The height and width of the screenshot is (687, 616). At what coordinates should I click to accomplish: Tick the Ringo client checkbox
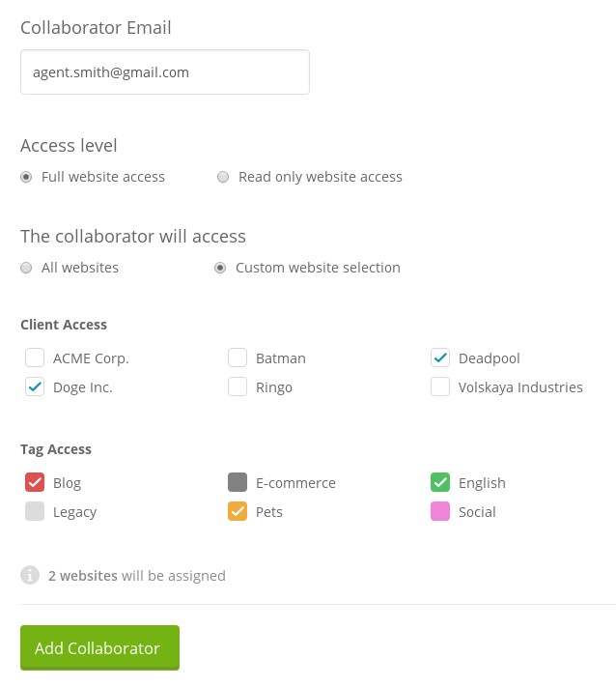[238, 387]
